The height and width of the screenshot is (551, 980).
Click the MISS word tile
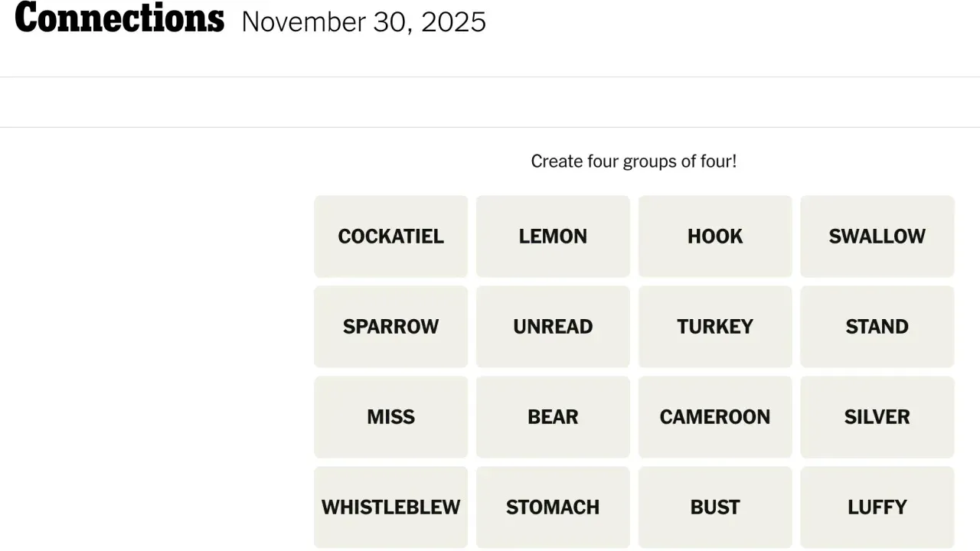[x=390, y=416]
